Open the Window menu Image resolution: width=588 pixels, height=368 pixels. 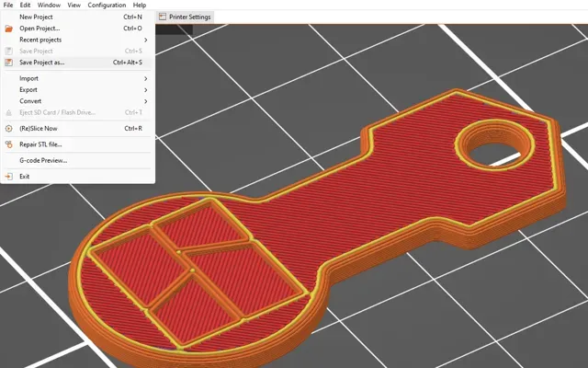pyautogui.click(x=49, y=5)
